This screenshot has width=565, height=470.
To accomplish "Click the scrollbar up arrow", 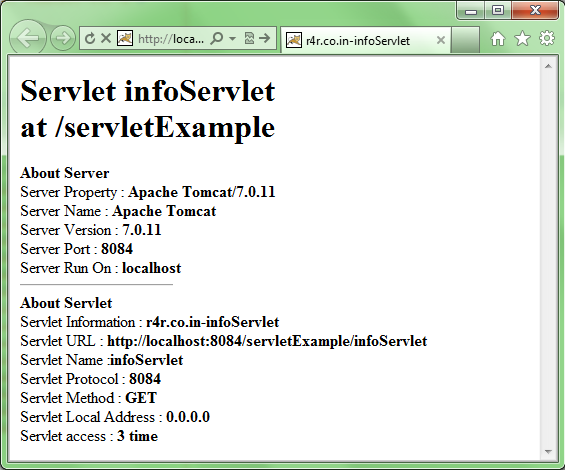I will [x=548, y=66].
